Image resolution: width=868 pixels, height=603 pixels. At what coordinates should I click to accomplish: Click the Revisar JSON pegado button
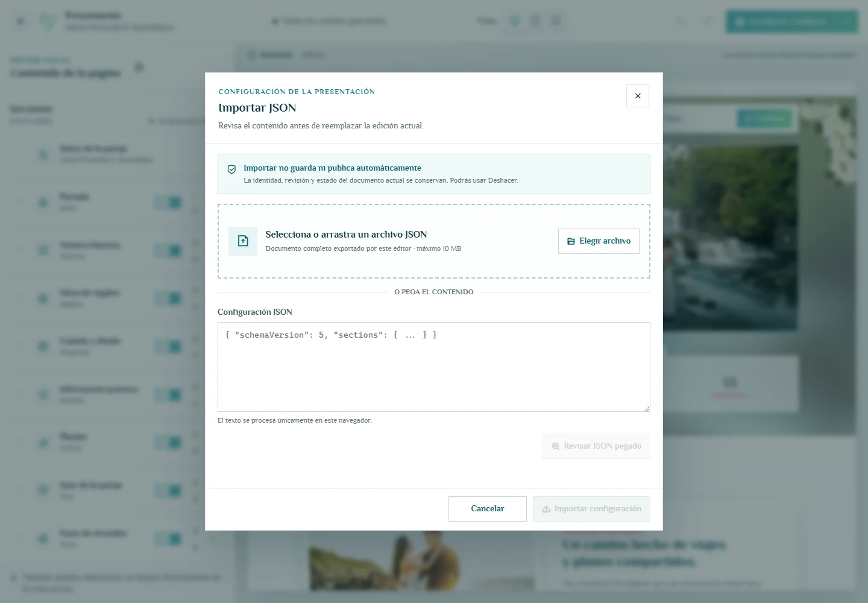596,446
